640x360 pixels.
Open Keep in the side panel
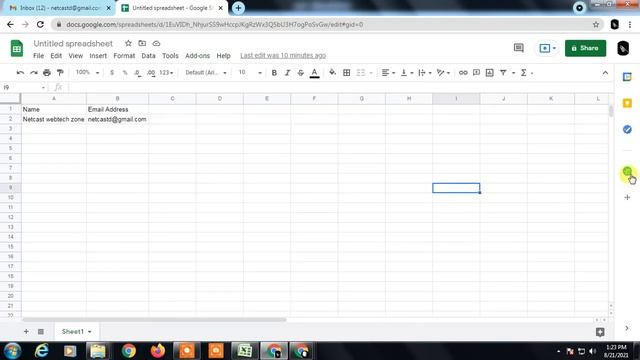(x=627, y=103)
